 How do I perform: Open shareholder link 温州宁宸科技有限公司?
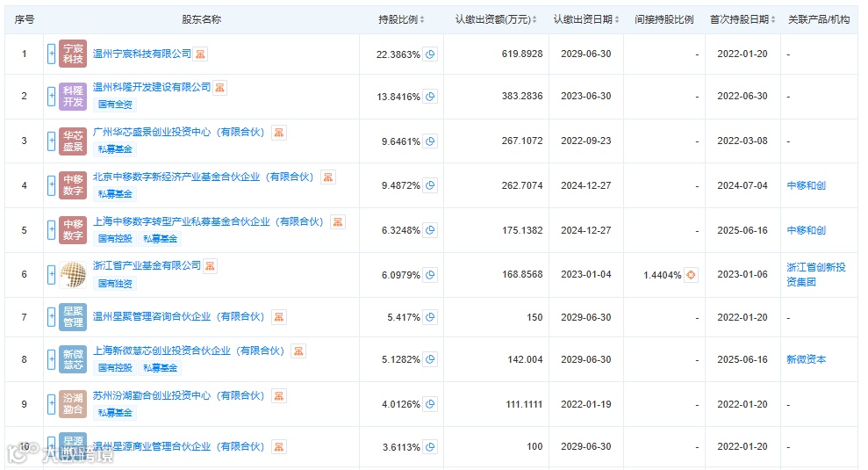(141, 54)
